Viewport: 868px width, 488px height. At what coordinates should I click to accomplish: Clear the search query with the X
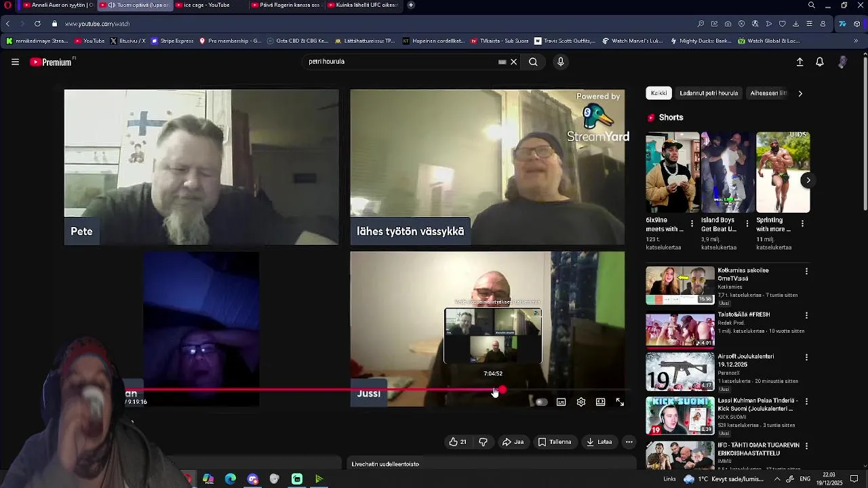(513, 62)
